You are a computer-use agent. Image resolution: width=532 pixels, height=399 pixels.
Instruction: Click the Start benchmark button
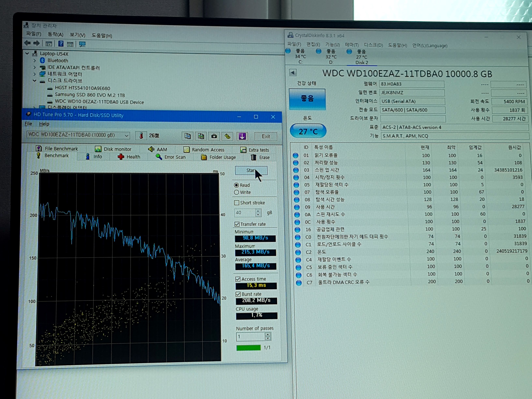coord(251,170)
